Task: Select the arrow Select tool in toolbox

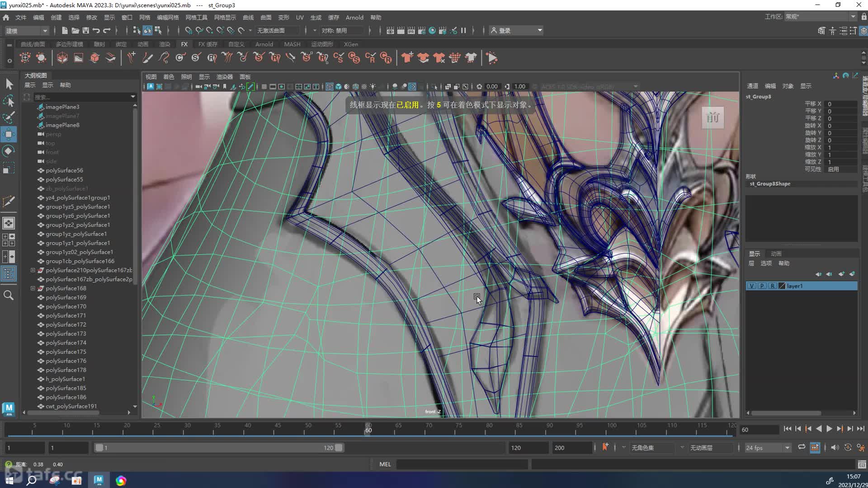Action: (9, 84)
